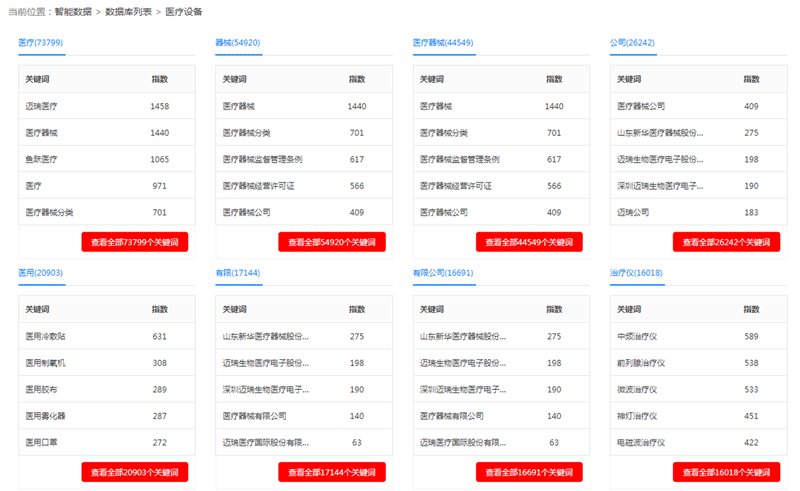Open all 20903 医用 keywords button
The image size is (800, 491).
pyautogui.click(x=135, y=472)
